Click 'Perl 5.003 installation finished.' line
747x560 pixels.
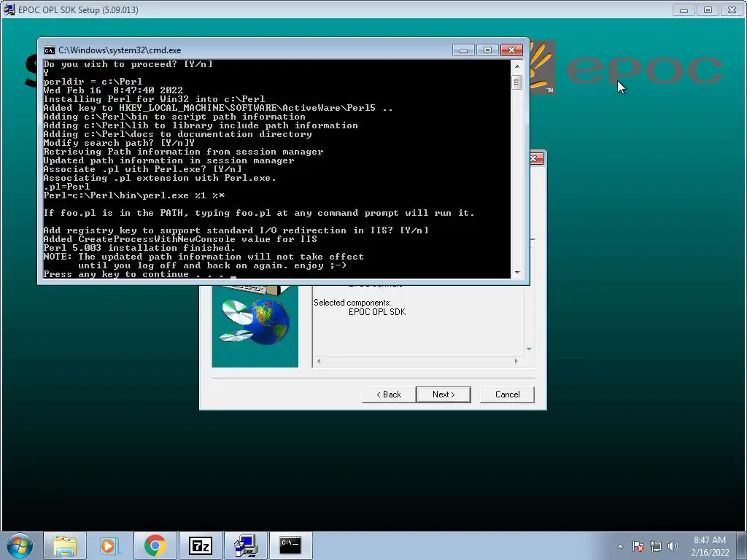(139, 248)
